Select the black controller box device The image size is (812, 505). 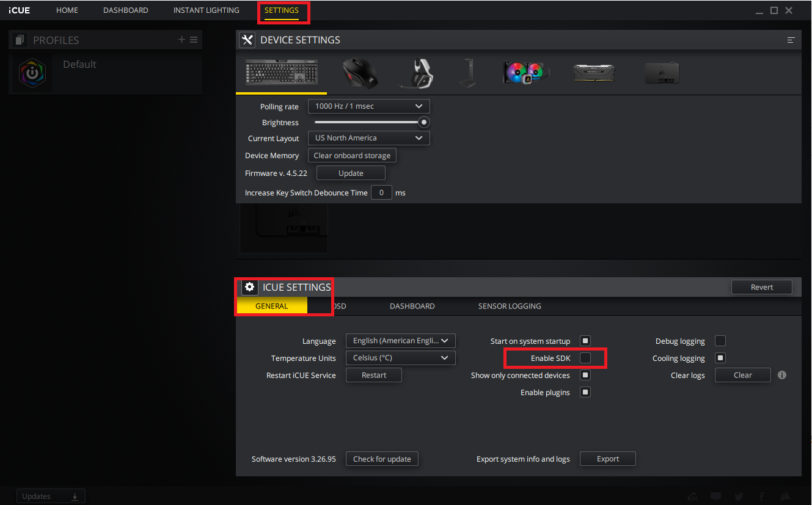coord(662,73)
